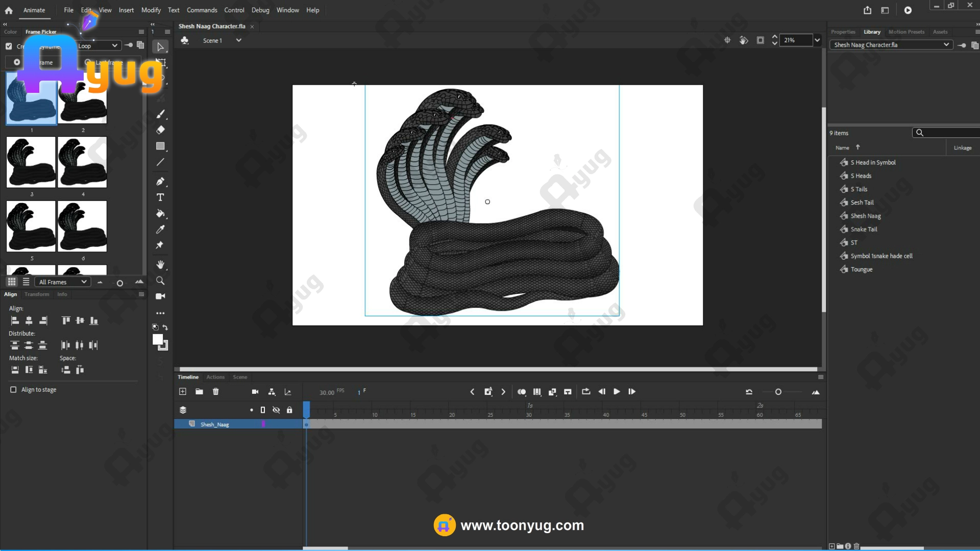Screen dimensions: 980x551
Task: Select the Pen tool
Action: (160, 182)
